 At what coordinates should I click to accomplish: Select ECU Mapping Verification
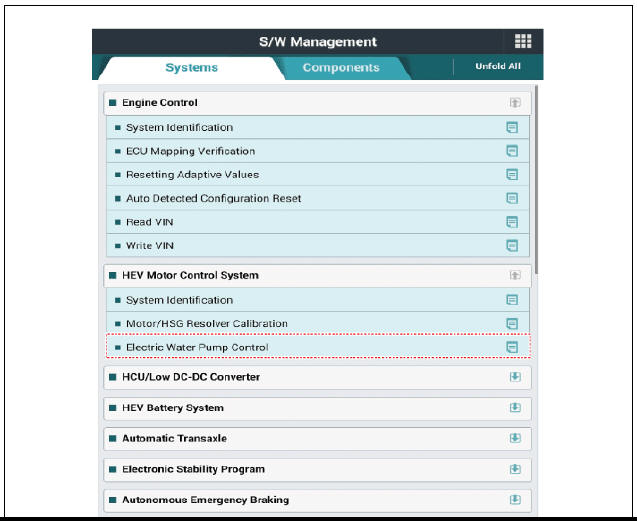pos(318,151)
